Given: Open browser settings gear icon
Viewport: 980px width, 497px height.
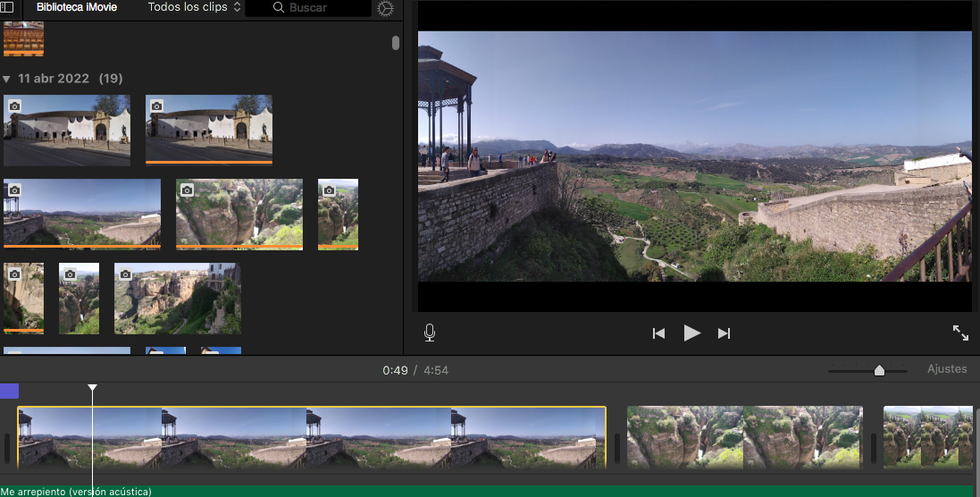Looking at the screenshot, I should tap(385, 8).
